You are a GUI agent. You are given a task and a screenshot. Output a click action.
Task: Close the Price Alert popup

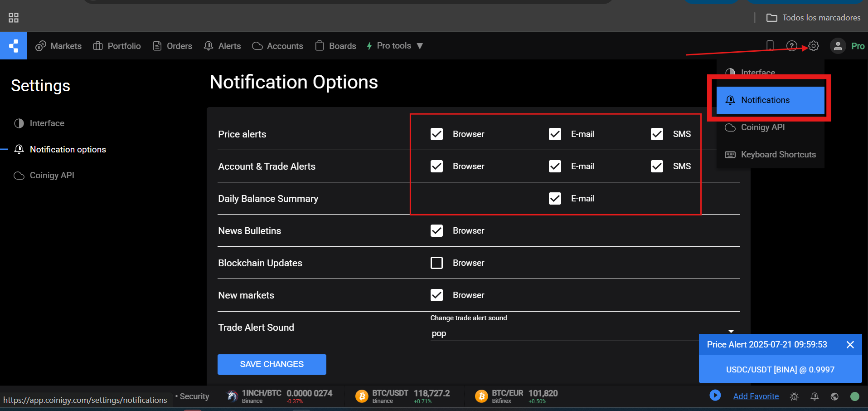tap(850, 345)
